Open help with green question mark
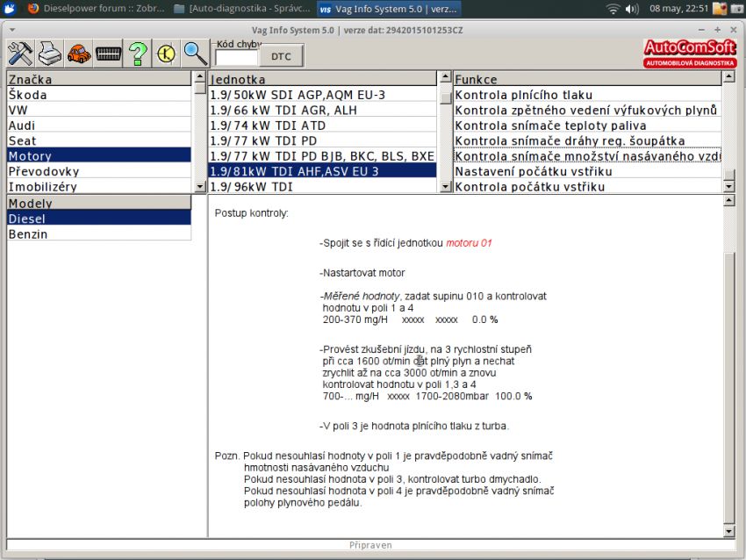Viewport: 746px width, 560px height. click(137, 54)
